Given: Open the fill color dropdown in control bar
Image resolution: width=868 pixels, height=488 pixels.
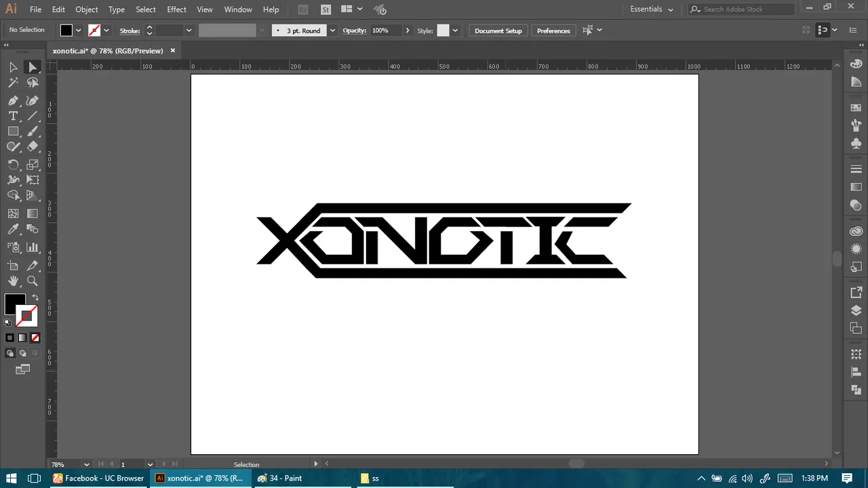Looking at the screenshot, I should coord(79,30).
